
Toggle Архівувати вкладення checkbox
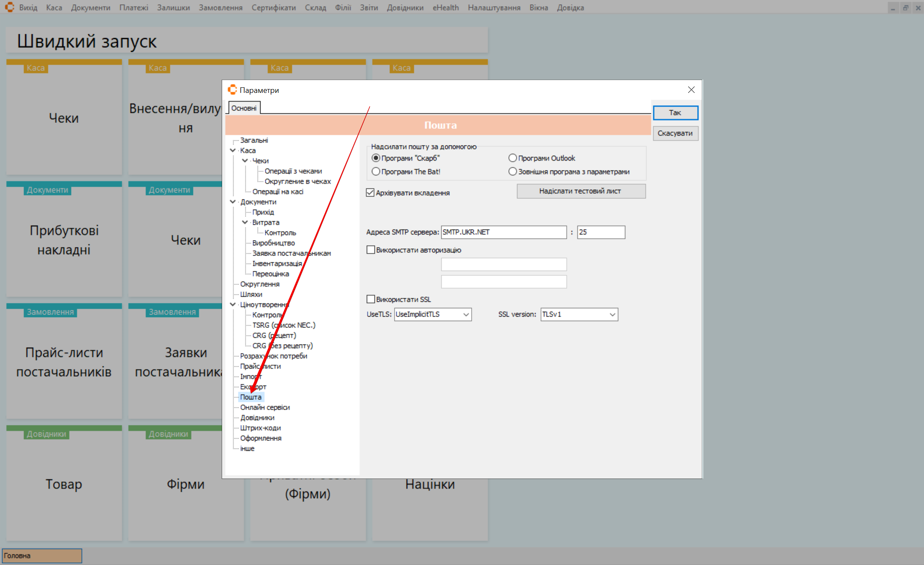coord(370,193)
